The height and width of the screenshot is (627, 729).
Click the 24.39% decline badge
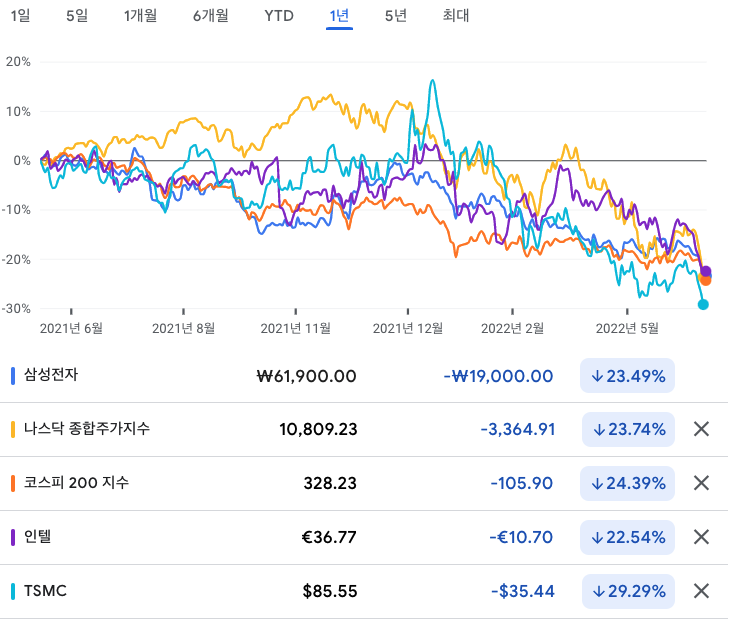[627, 483]
